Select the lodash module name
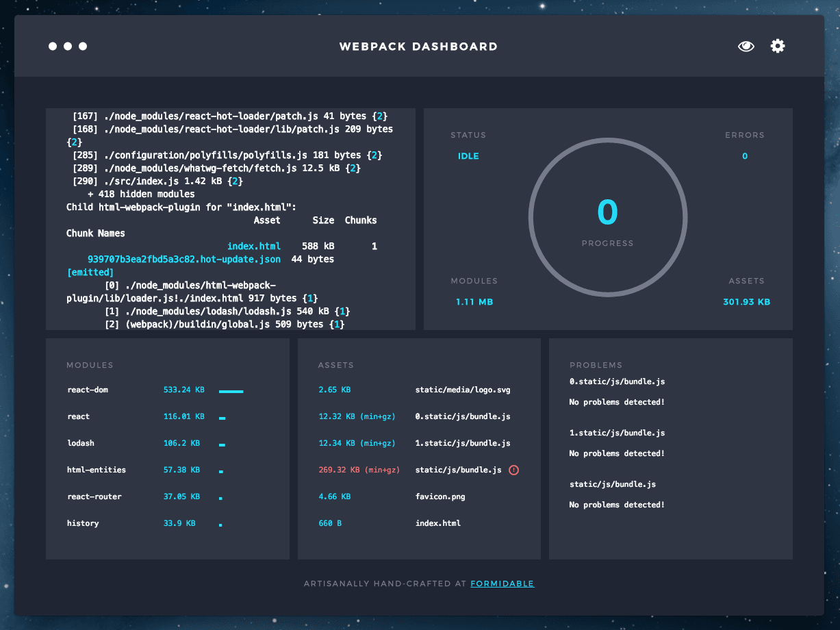The height and width of the screenshot is (630, 840). (x=81, y=443)
